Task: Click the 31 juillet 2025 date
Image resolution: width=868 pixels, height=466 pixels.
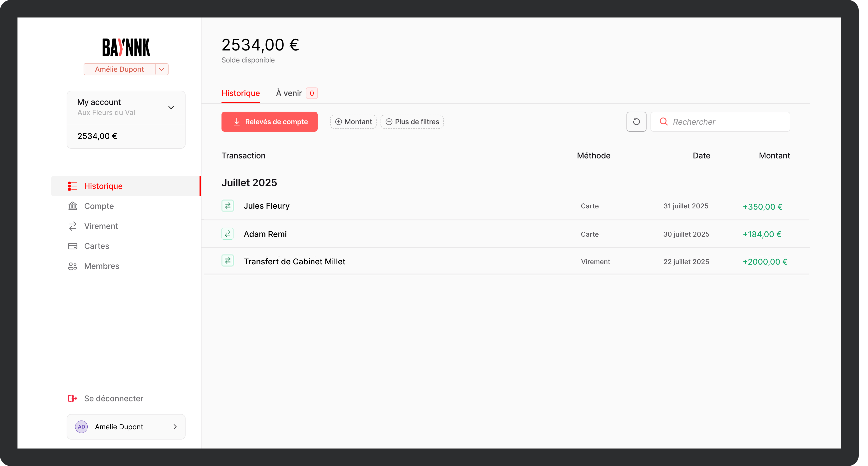Action: [686, 206]
